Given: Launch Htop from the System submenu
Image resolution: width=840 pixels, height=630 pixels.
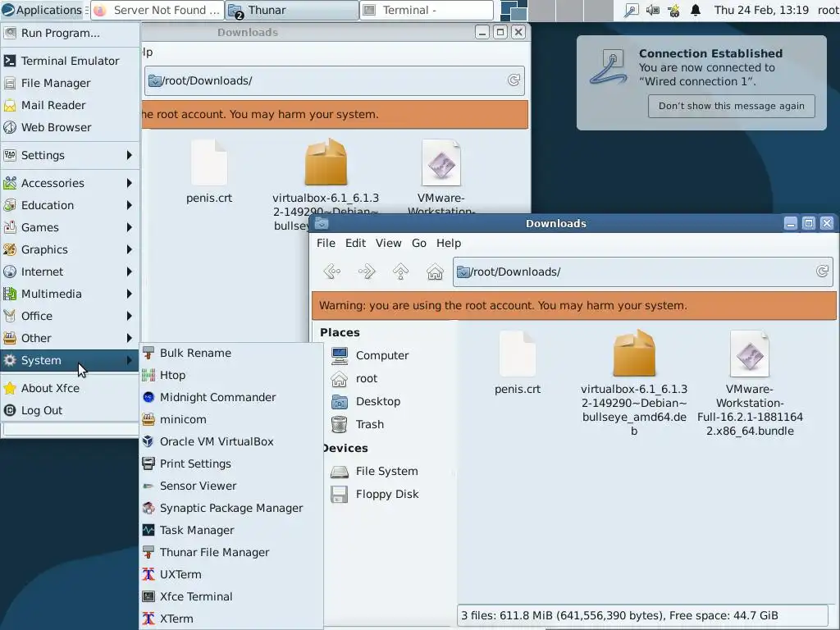Looking at the screenshot, I should coord(231,375).
